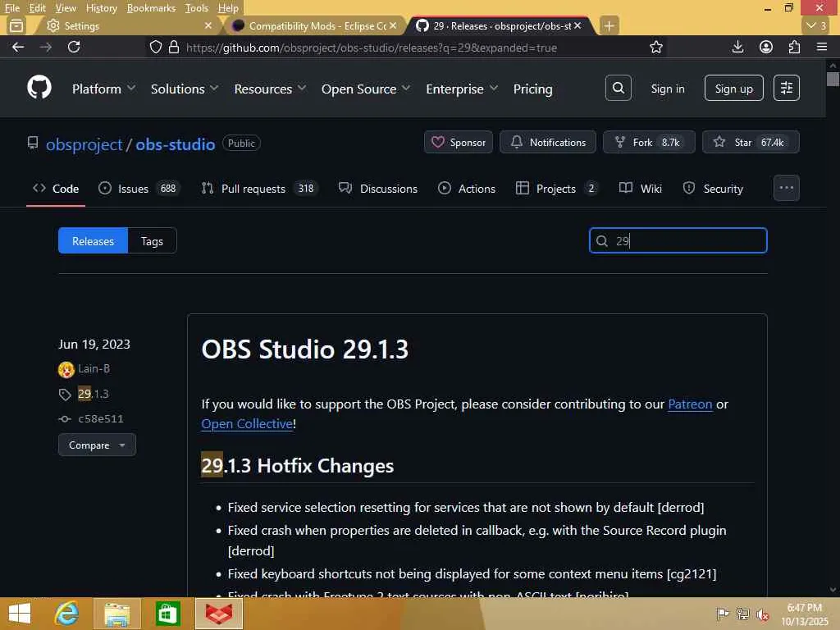The height and width of the screenshot is (630, 840).
Task: Open the GitHub home logo
Action: [x=39, y=87]
